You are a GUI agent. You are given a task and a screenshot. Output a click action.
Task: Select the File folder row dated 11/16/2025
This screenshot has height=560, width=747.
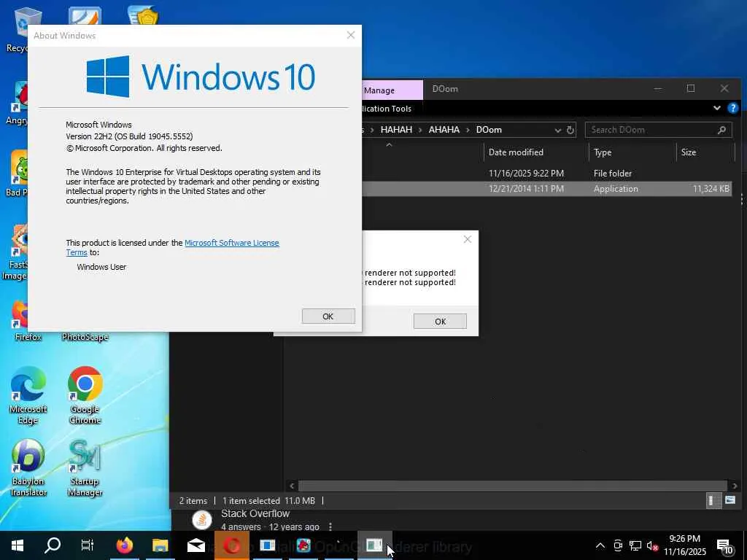pyautogui.click(x=547, y=174)
